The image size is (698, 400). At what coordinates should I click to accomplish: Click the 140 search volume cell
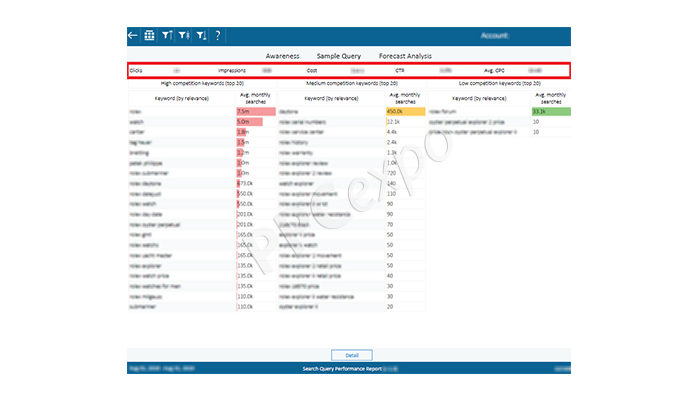[x=406, y=183]
